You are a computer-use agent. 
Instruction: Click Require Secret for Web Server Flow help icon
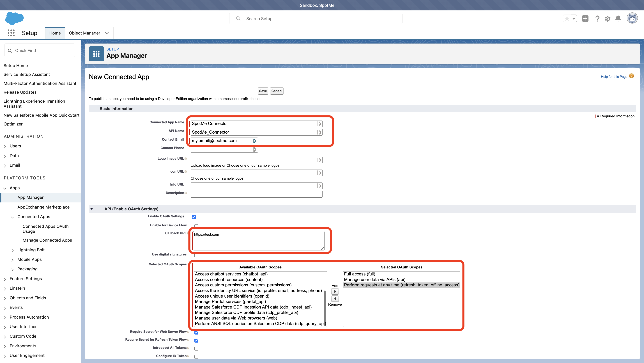(188, 332)
